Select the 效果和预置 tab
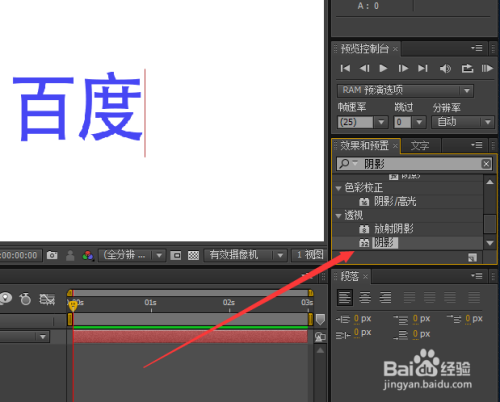This screenshot has width=500, height=402. point(364,146)
